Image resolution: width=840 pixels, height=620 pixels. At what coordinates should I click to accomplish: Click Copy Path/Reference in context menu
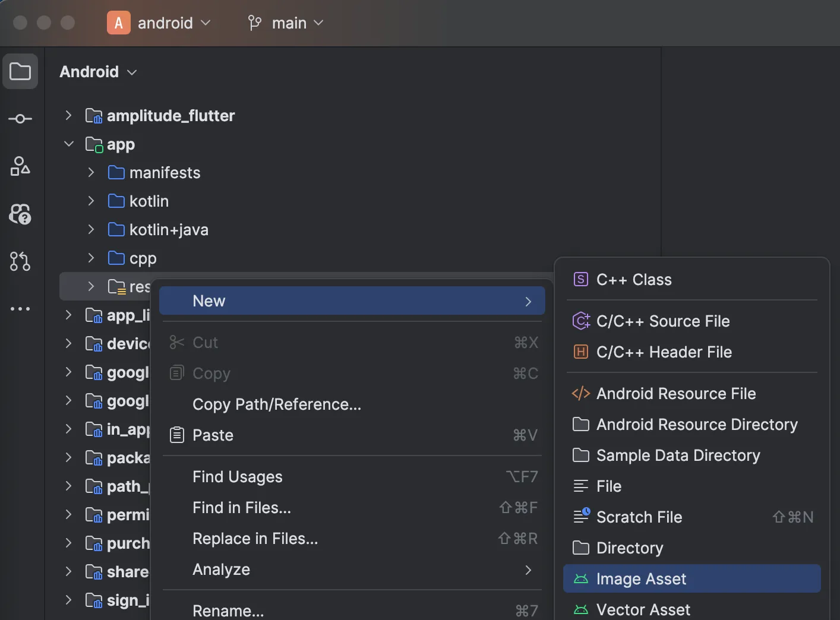tap(276, 404)
